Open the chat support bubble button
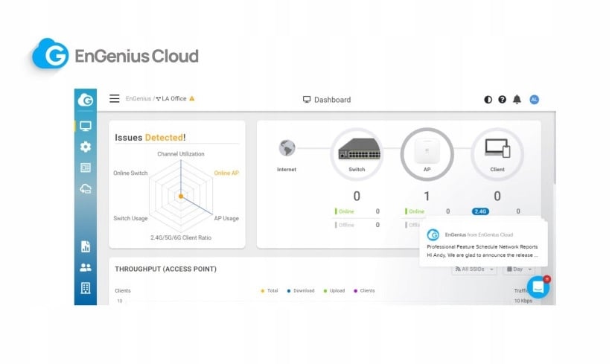 (538, 287)
